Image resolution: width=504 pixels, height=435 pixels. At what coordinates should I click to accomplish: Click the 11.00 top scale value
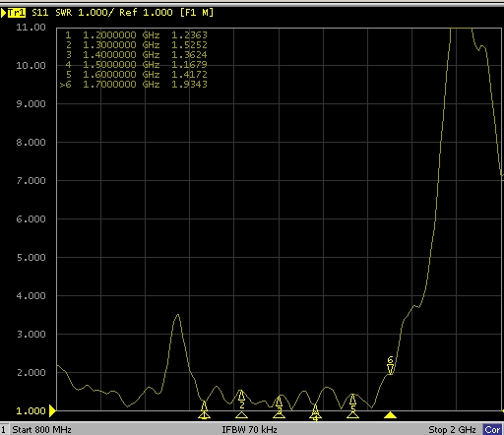(x=31, y=28)
